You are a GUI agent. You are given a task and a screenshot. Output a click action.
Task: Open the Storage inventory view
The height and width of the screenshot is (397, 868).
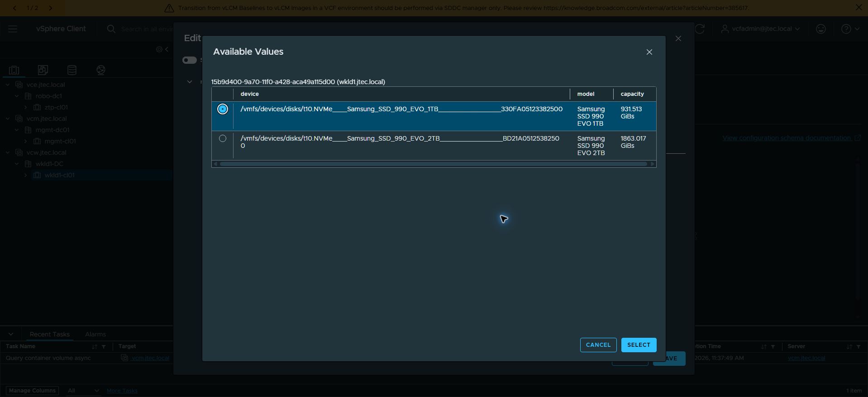click(72, 70)
